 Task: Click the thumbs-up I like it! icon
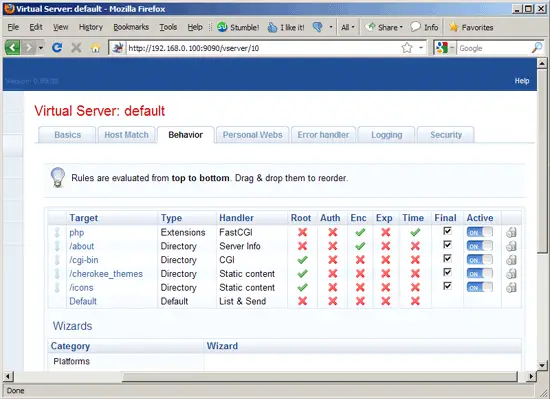pos(273,27)
